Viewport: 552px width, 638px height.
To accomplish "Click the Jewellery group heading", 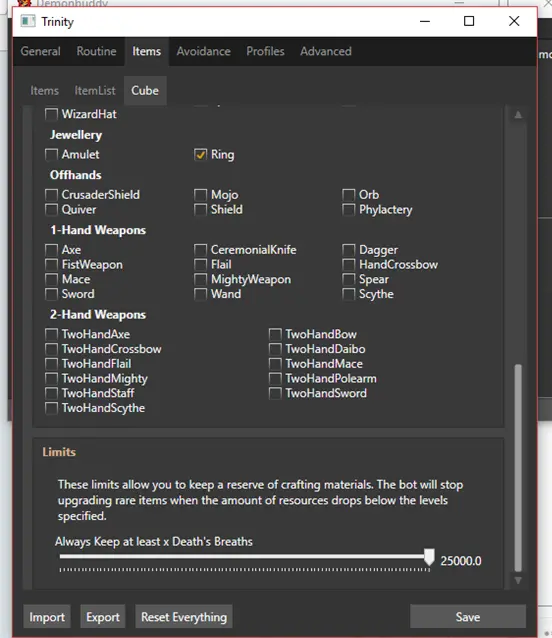I will coord(76,135).
